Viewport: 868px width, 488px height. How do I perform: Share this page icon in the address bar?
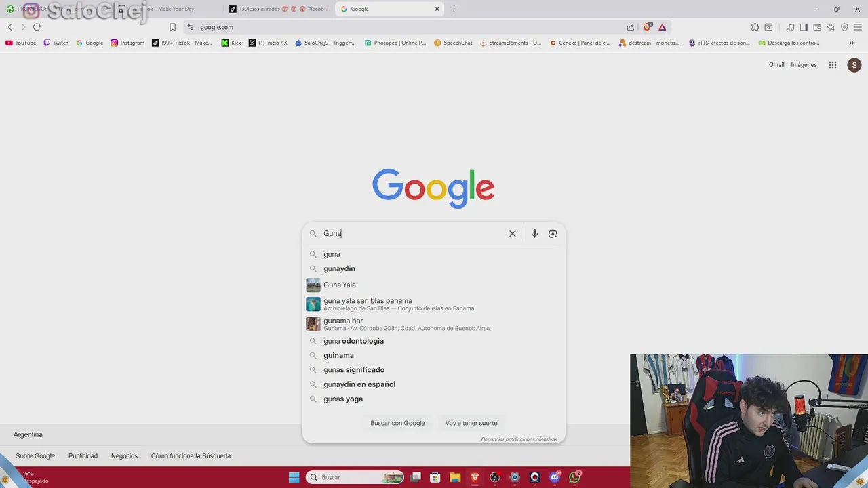coord(631,27)
